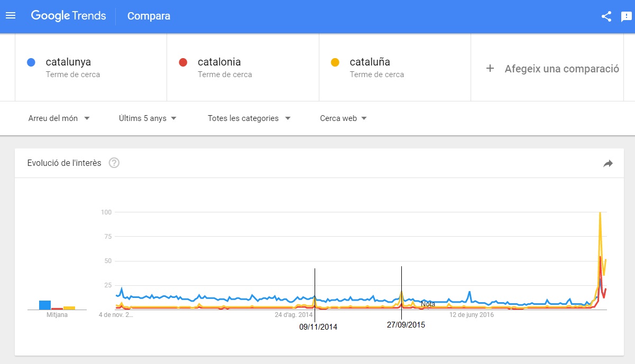This screenshot has height=364, width=635.
Task: Select the Compara tab
Action: coord(149,16)
